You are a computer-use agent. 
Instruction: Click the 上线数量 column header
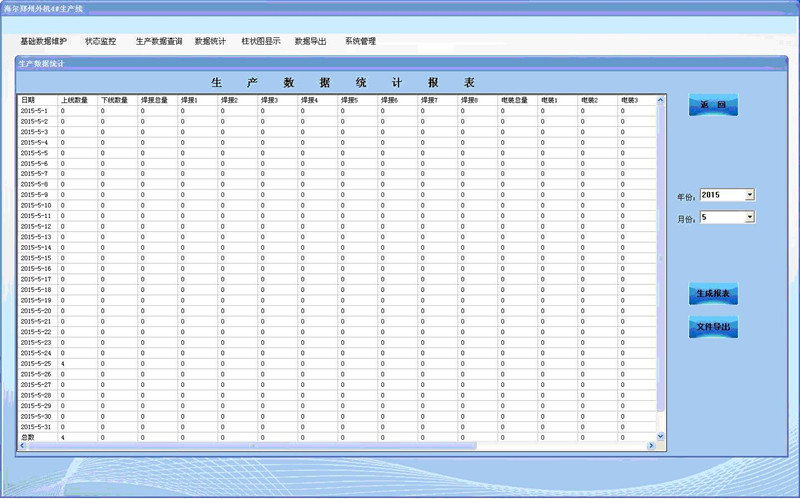77,100
